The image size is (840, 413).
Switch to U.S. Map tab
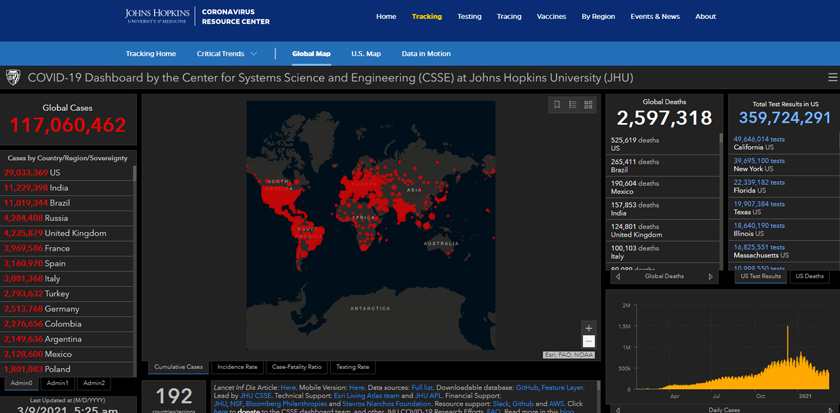[x=366, y=54]
